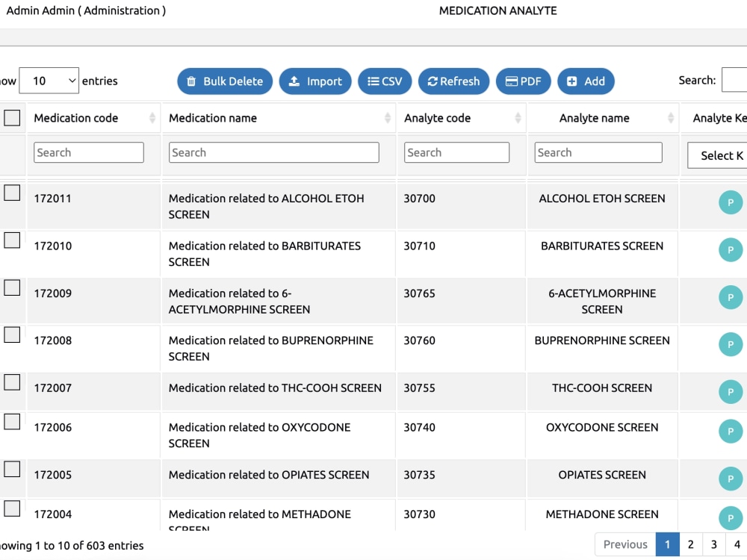
Task: Focus the Medication code search field
Action: (x=89, y=152)
